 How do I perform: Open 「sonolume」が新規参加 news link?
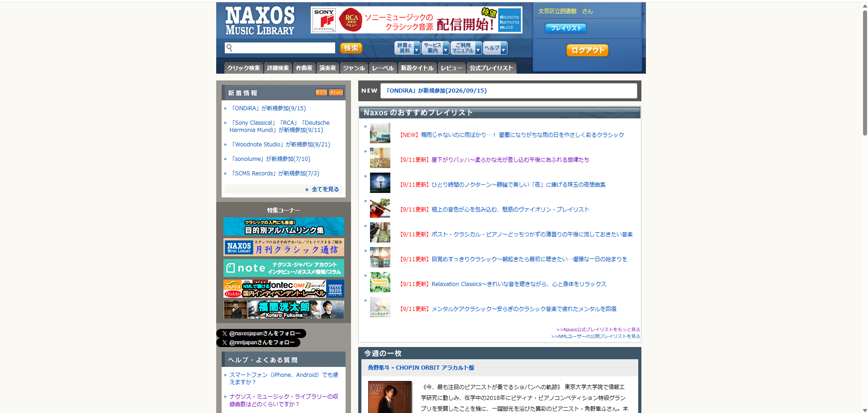pyautogui.click(x=270, y=159)
